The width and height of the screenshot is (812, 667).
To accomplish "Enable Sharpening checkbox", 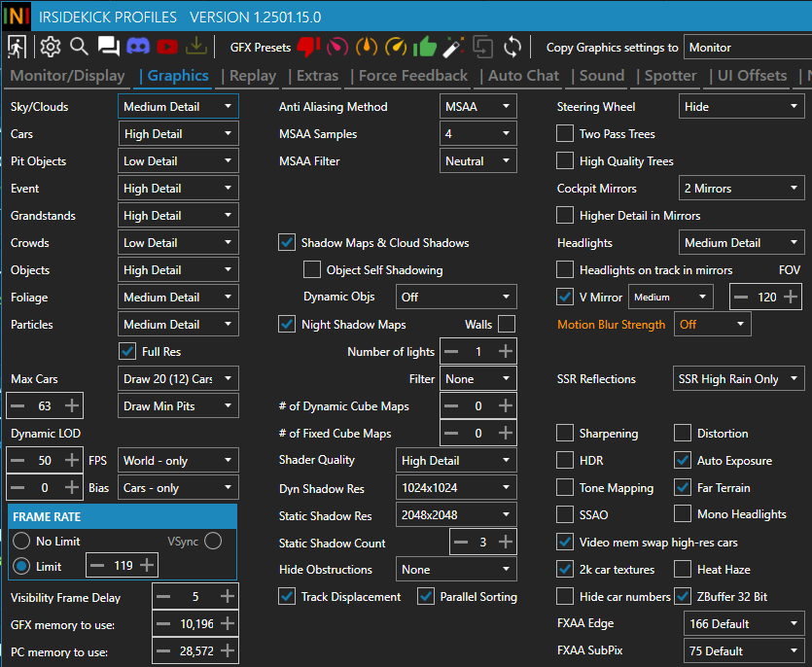I will pos(564,433).
